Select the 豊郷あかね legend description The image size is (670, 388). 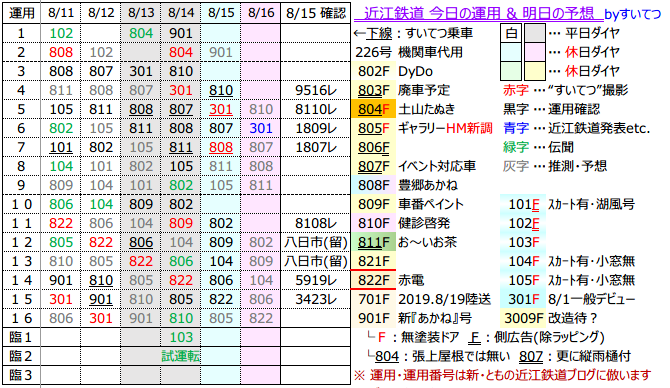coord(427,185)
